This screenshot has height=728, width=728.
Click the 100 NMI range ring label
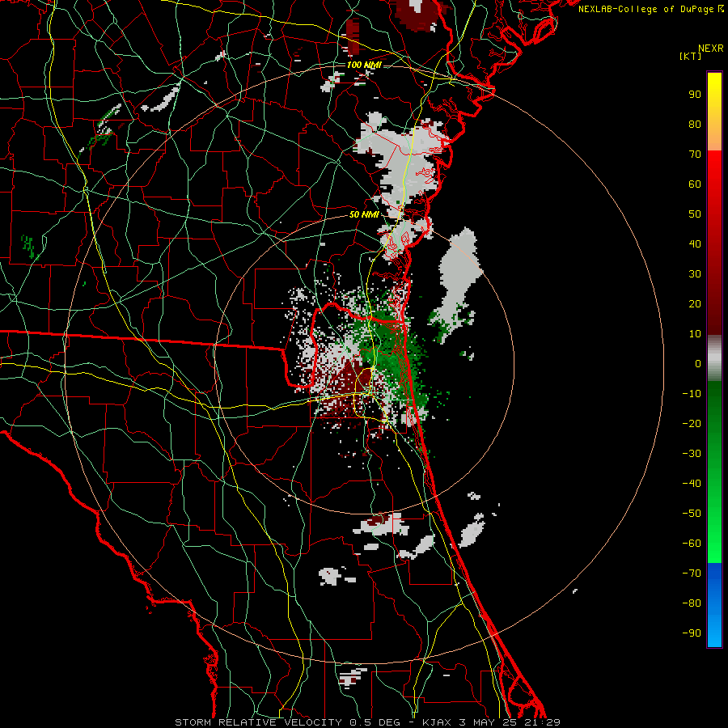[x=364, y=65]
